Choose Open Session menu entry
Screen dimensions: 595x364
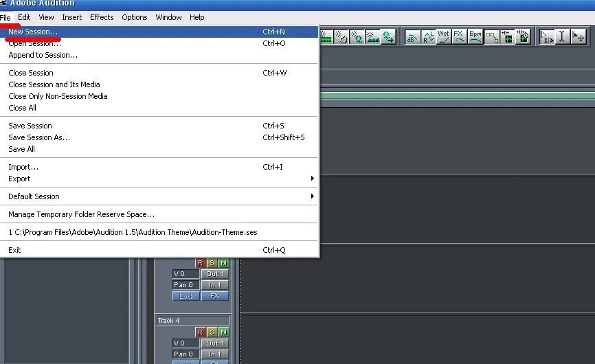click(159, 43)
